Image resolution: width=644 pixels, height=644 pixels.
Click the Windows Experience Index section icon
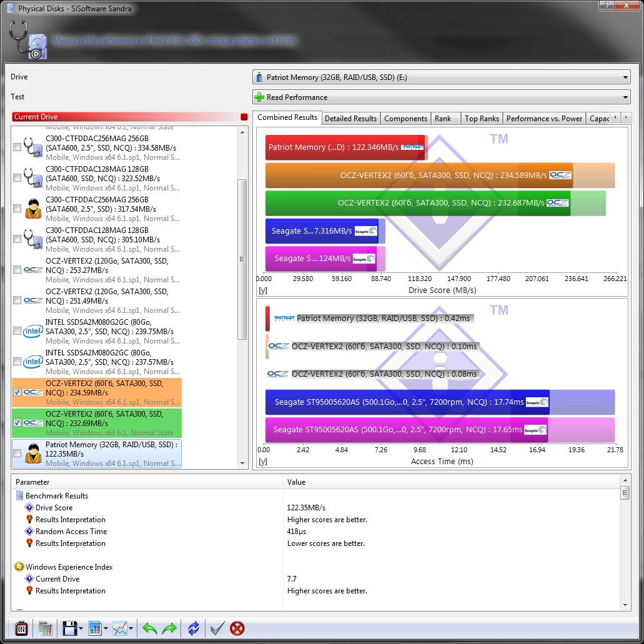click(x=19, y=567)
